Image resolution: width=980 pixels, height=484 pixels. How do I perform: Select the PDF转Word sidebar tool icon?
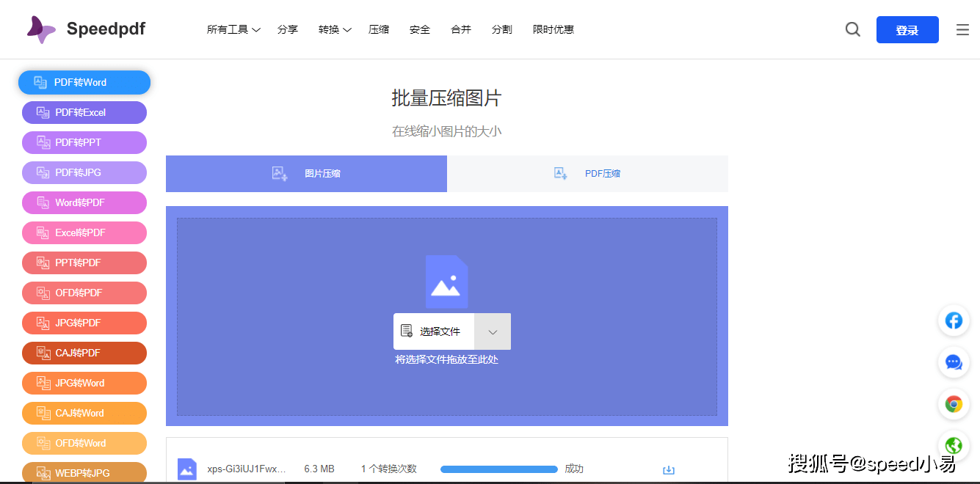[40, 82]
